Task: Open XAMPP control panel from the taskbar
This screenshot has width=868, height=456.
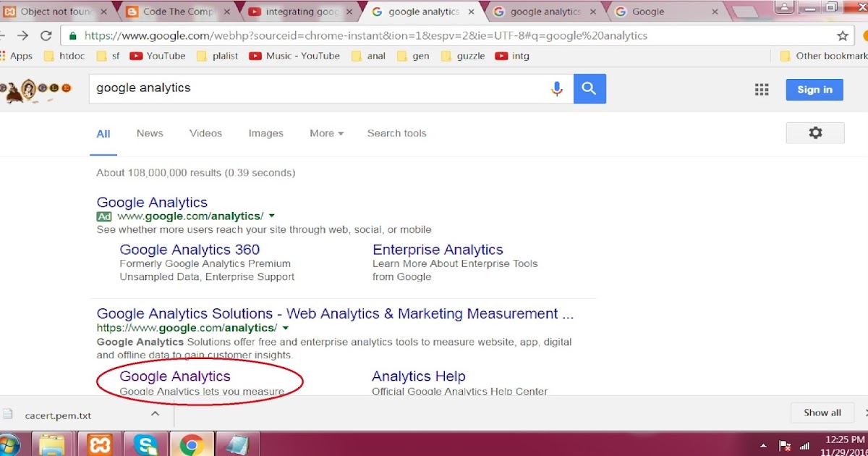Action: tap(99, 443)
